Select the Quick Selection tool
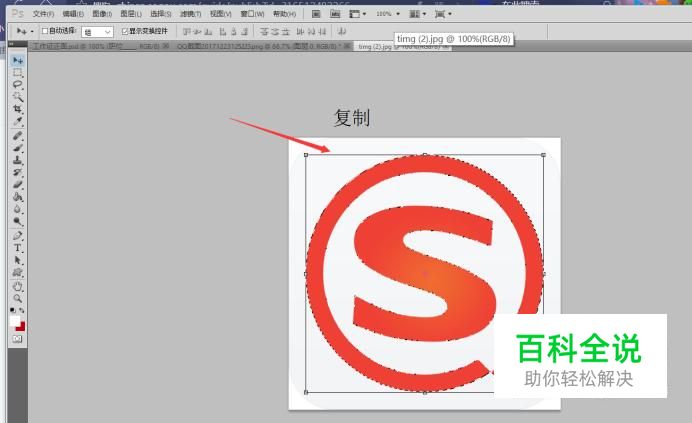 point(18,96)
